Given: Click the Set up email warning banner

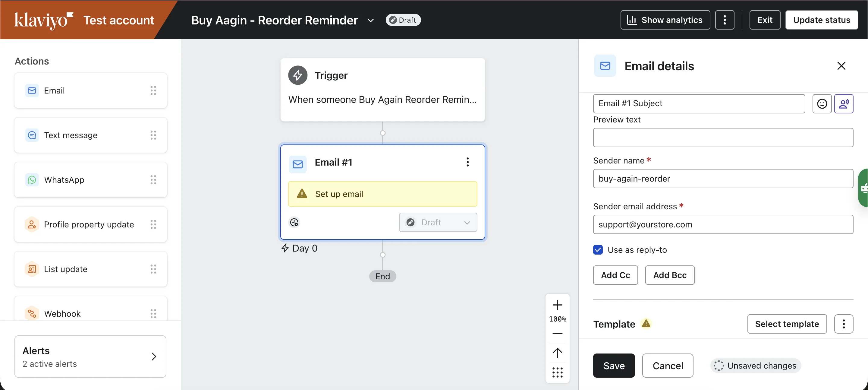Looking at the screenshot, I should [x=382, y=194].
